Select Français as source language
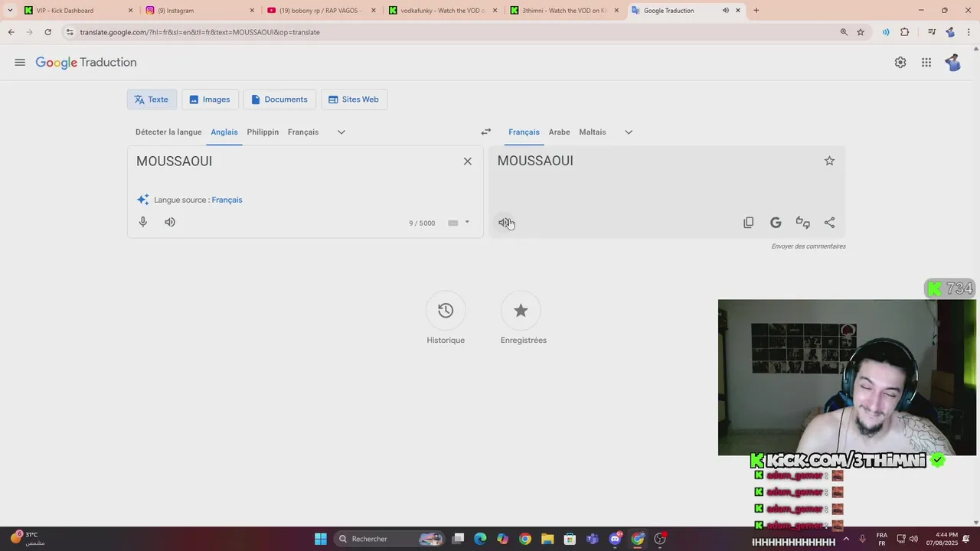980x551 pixels. tap(303, 132)
